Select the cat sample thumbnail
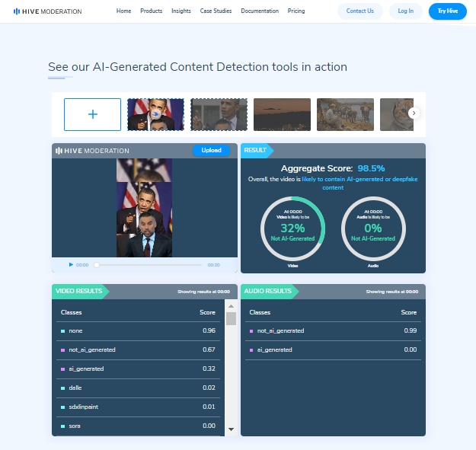This screenshot has height=450, width=476. 397,114
